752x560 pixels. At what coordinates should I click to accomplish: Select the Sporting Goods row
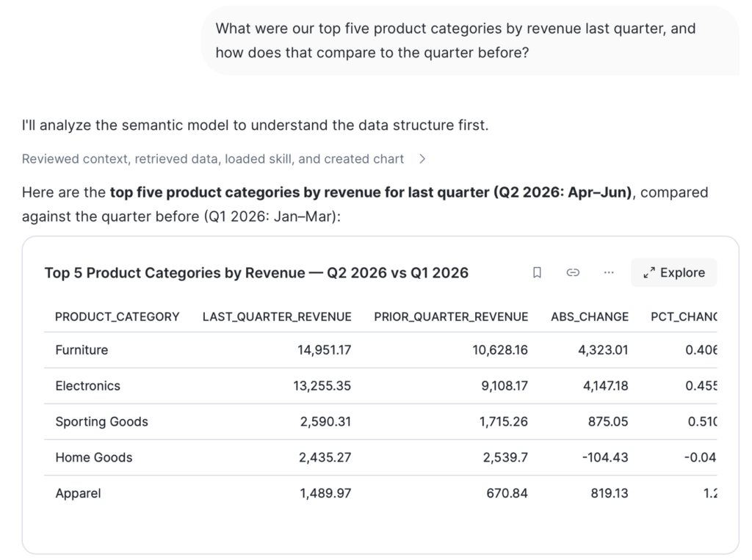[x=380, y=421]
